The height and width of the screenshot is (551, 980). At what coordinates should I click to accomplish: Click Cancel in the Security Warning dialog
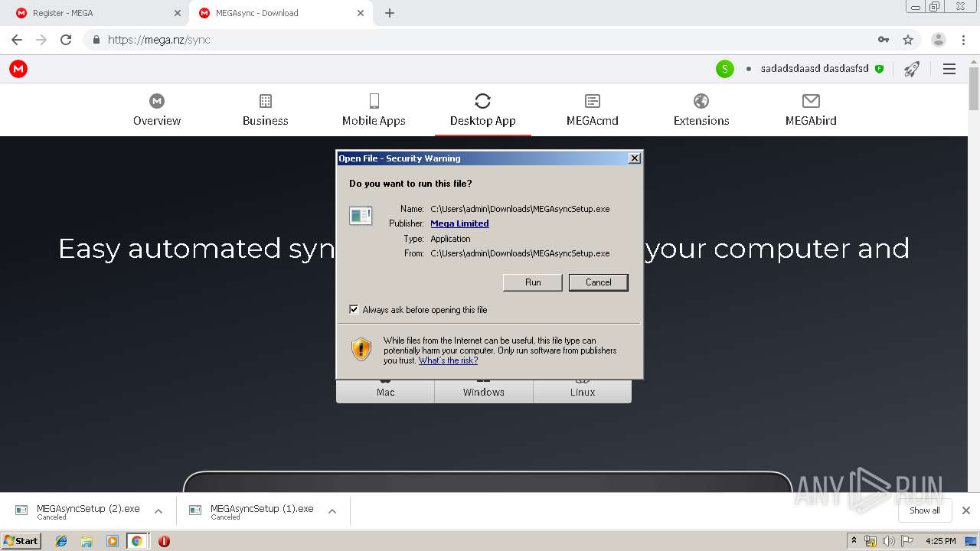(599, 282)
